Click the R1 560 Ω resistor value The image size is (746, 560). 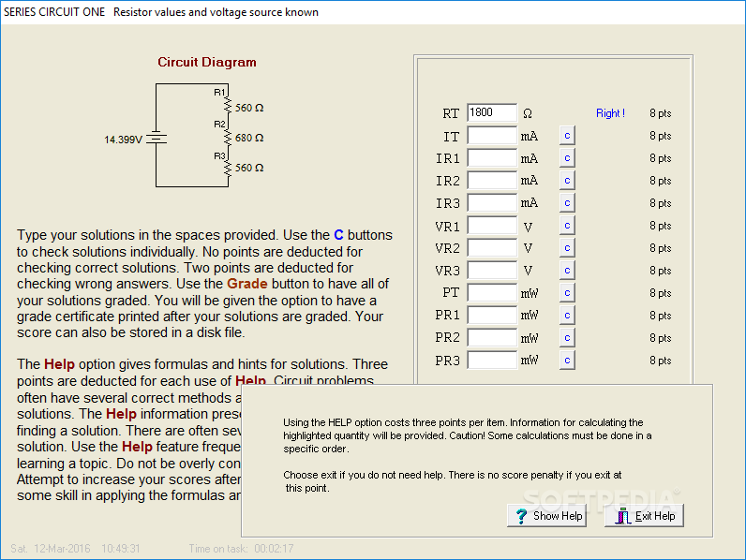click(249, 108)
